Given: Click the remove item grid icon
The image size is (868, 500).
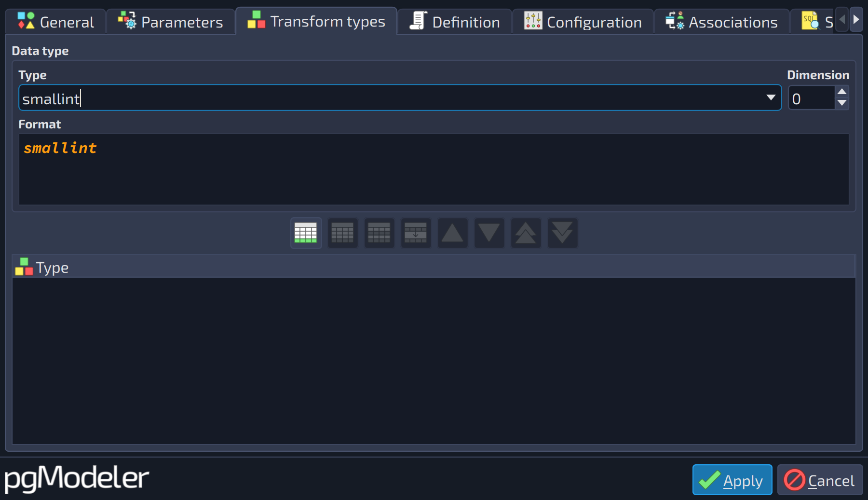Looking at the screenshot, I should [342, 233].
